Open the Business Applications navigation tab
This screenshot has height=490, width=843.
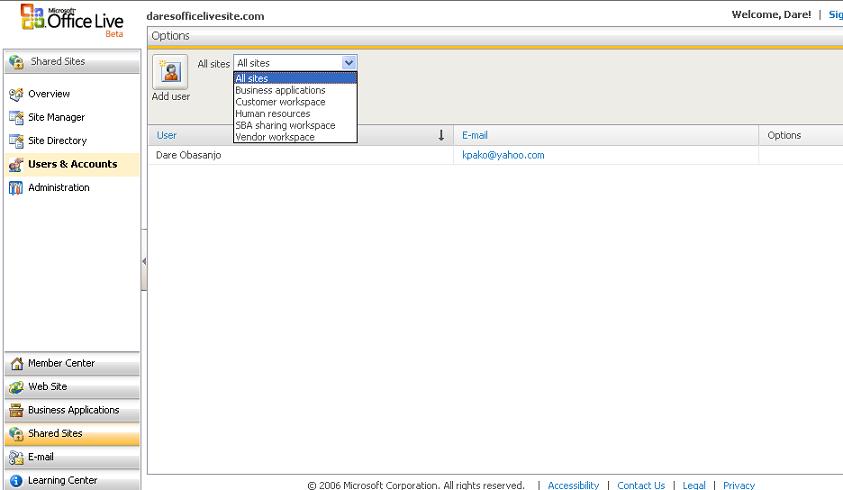(x=73, y=410)
